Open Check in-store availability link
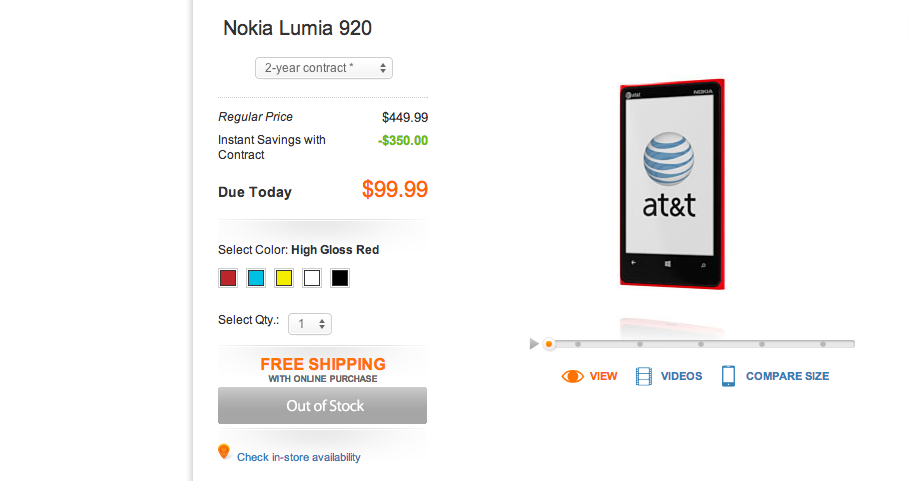This screenshot has height=481, width=909. click(x=298, y=457)
